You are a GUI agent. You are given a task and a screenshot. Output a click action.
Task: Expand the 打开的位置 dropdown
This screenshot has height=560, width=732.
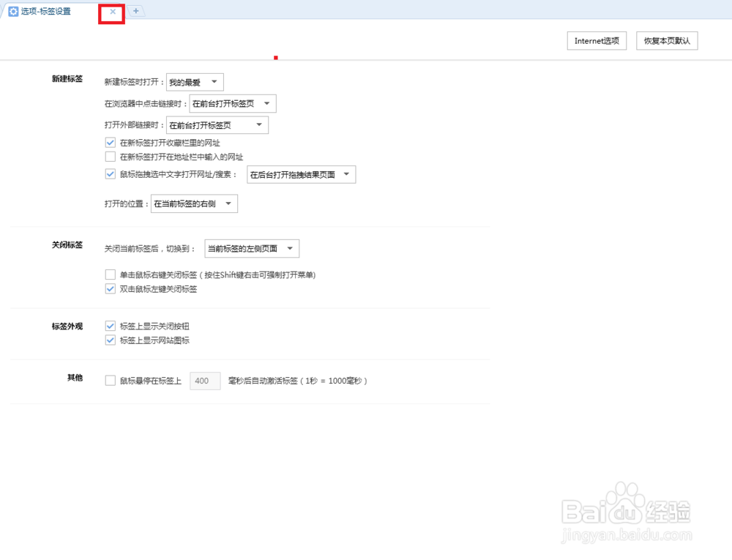point(194,203)
